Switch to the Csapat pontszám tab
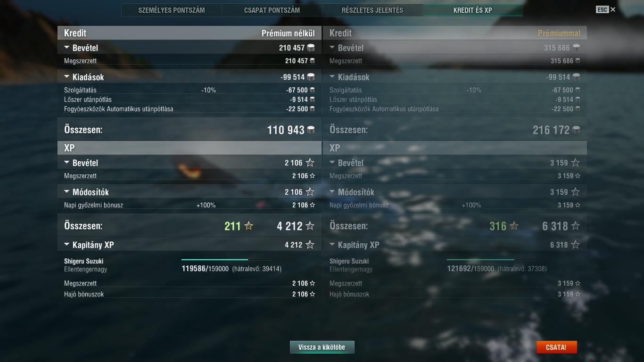Image resolution: width=644 pixels, height=362 pixels. pyautogui.click(x=272, y=10)
